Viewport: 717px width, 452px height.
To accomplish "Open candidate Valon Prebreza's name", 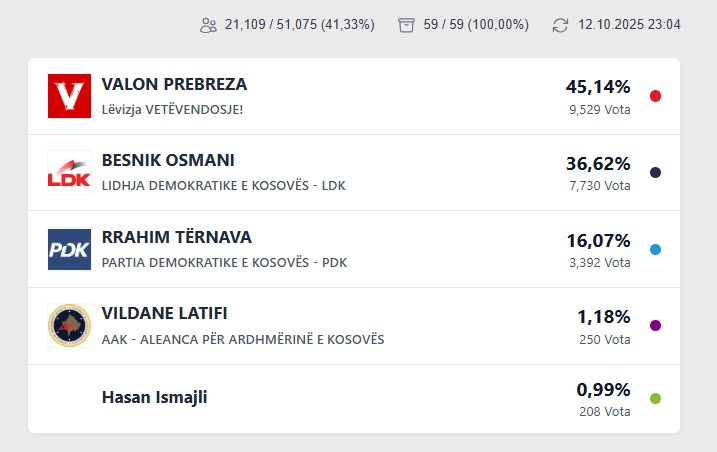I will click(174, 85).
